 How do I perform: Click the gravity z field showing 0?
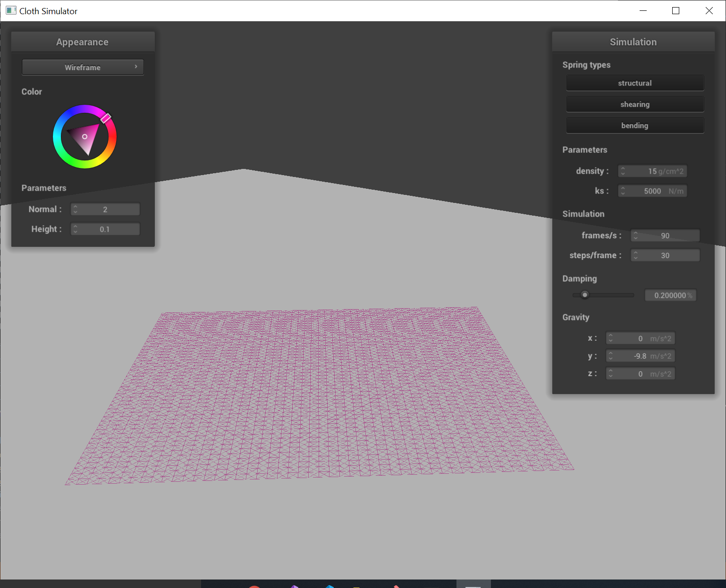[641, 374]
